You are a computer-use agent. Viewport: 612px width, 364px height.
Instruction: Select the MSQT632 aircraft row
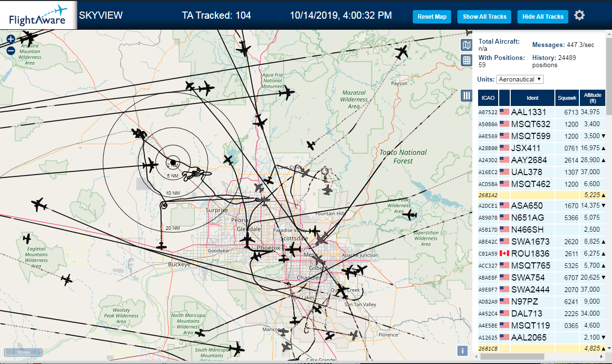click(542, 124)
